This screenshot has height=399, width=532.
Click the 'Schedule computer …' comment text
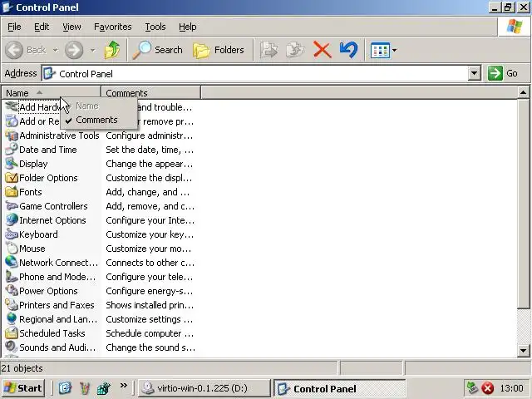150,333
